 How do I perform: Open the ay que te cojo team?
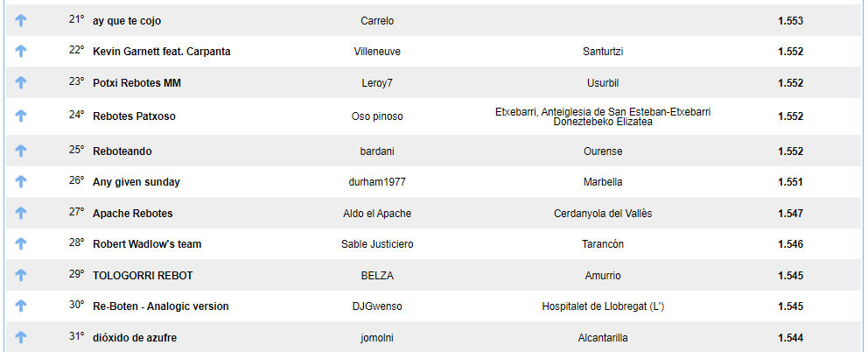[127, 20]
